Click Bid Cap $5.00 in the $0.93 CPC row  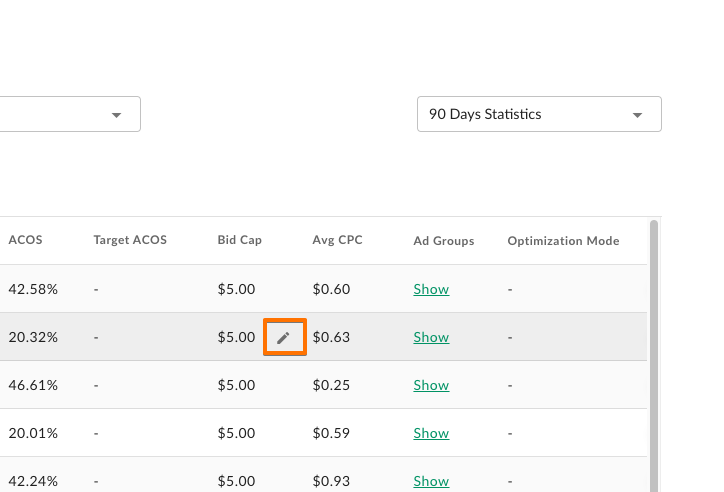236,481
